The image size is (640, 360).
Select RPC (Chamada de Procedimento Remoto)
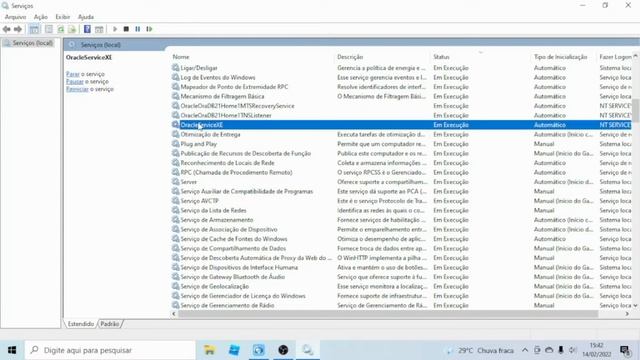coord(401,172)
